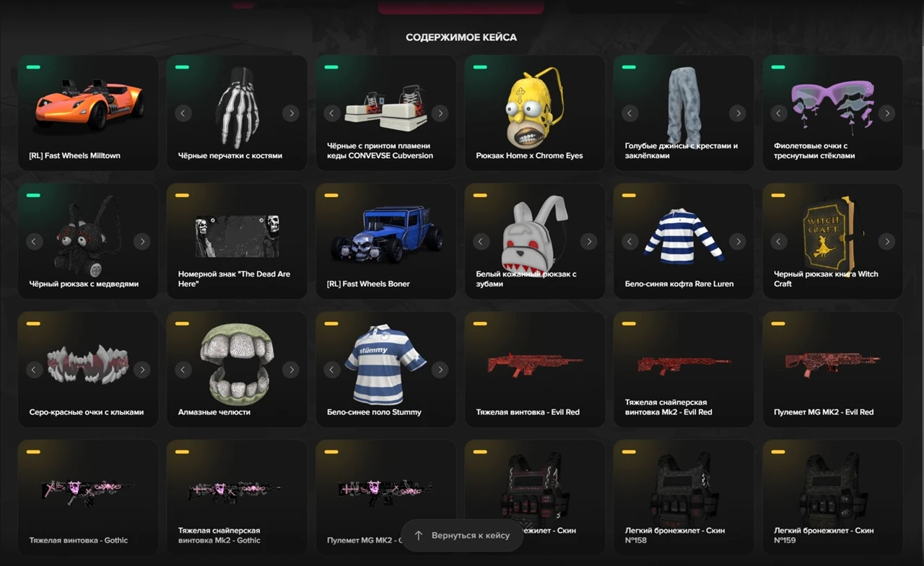Click previous arrow on Бело-синее поло Stummy
Image resolution: width=924 pixels, height=566 pixels.
click(x=332, y=370)
